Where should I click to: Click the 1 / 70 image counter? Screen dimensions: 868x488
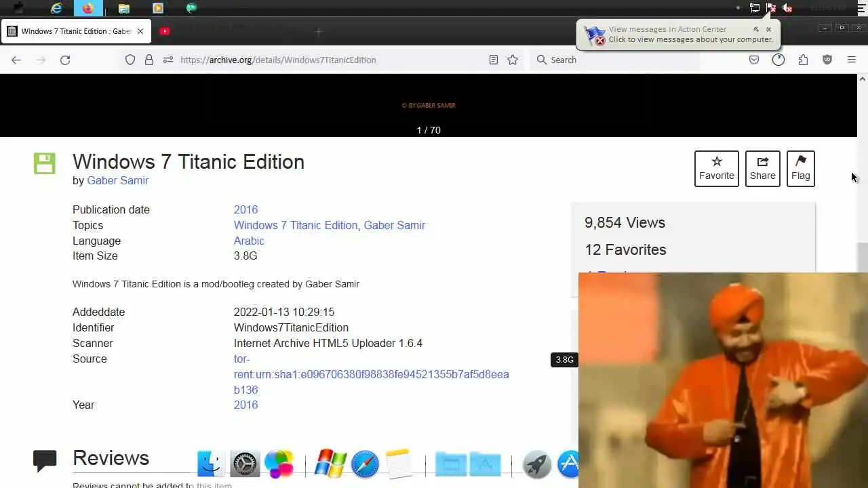point(429,130)
